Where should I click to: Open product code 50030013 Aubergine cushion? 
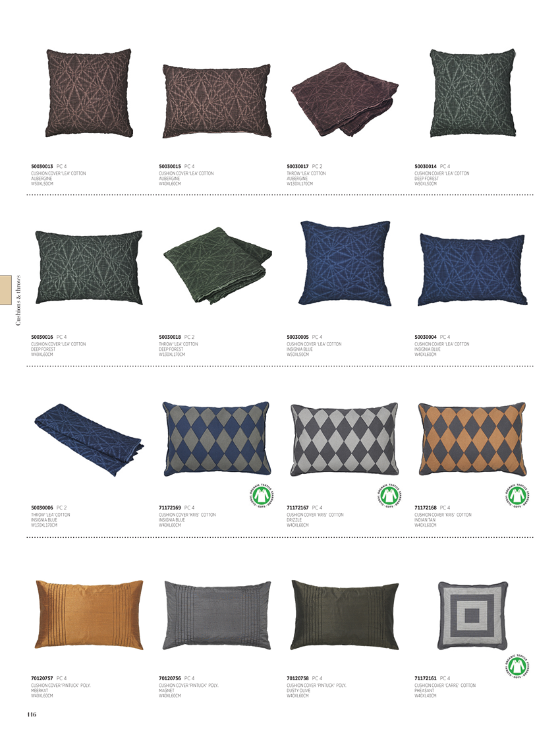click(x=42, y=166)
